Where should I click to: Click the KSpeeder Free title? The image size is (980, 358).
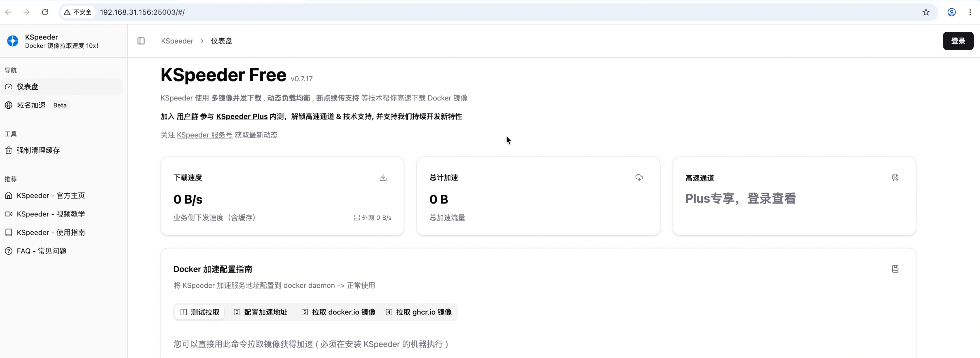point(223,75)
